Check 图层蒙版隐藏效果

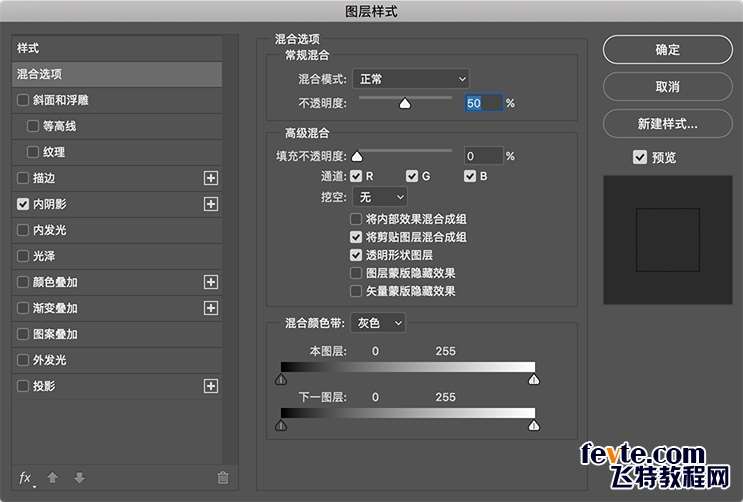click(356, 273)
